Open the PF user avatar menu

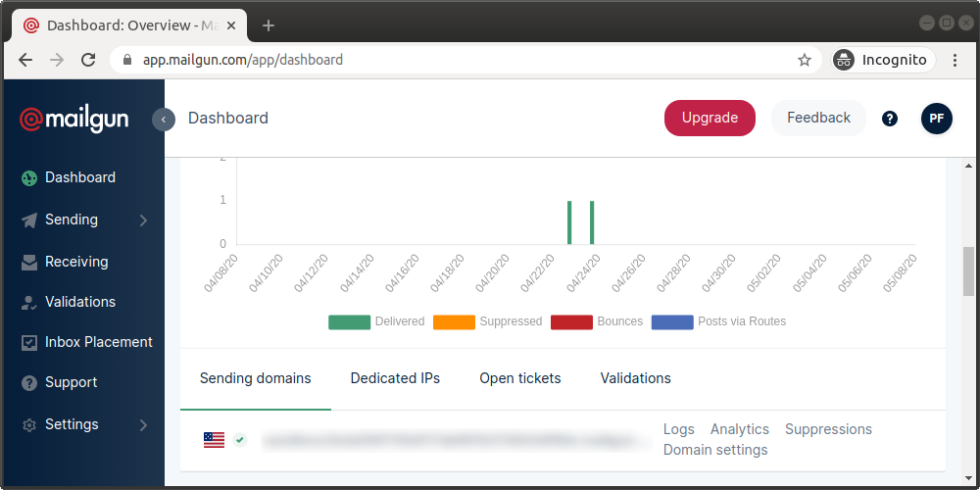point(937,119)
